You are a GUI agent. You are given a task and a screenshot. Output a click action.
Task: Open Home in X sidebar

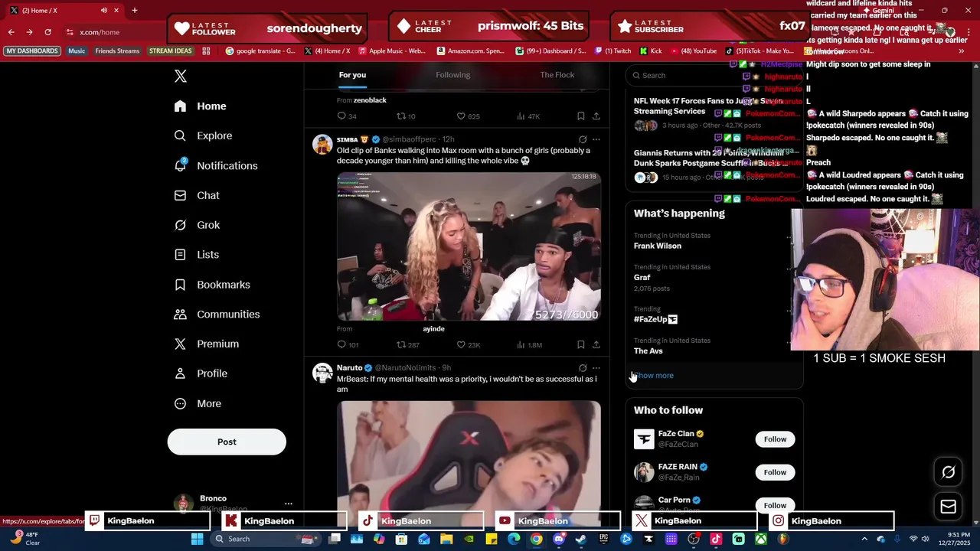pos(200,106)
